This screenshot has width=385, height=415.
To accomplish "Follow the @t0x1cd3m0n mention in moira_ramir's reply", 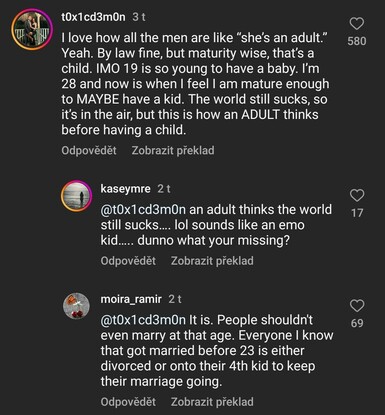I will click(x=143, y=320).
